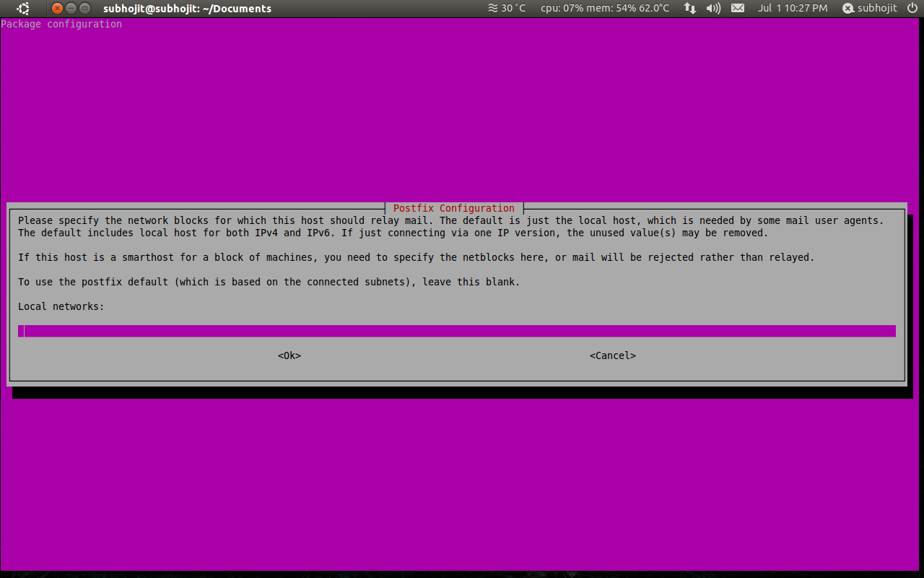This screenshot has width=924, height=578.
Task: Click the smarthost paragraph in the dialog
Action: tap(416, 257)
